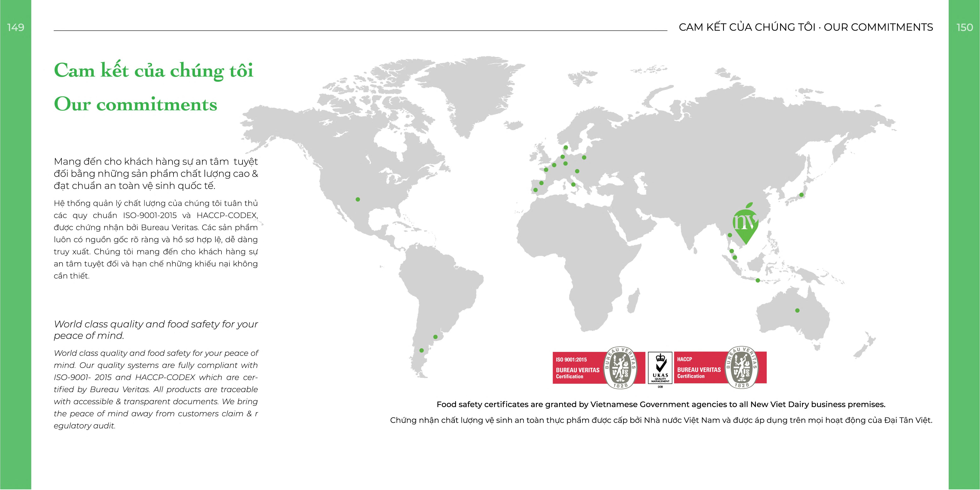Click the green dot on Portugal

[x=536, y=190]
